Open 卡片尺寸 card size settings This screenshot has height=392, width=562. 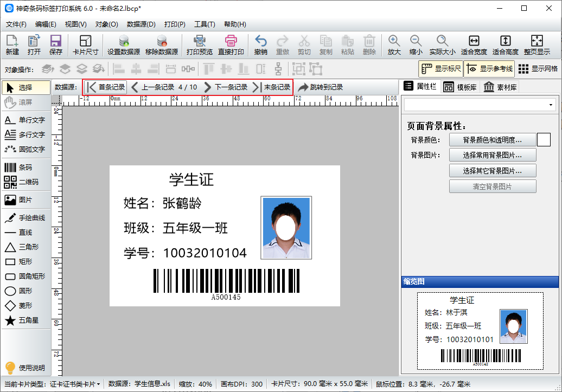click(x=85, y=45)
